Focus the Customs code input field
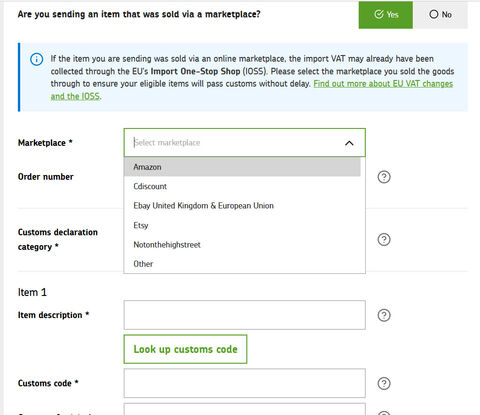This screenshot has height=415, width=480. pyautogui.click(x=245, y=383)
